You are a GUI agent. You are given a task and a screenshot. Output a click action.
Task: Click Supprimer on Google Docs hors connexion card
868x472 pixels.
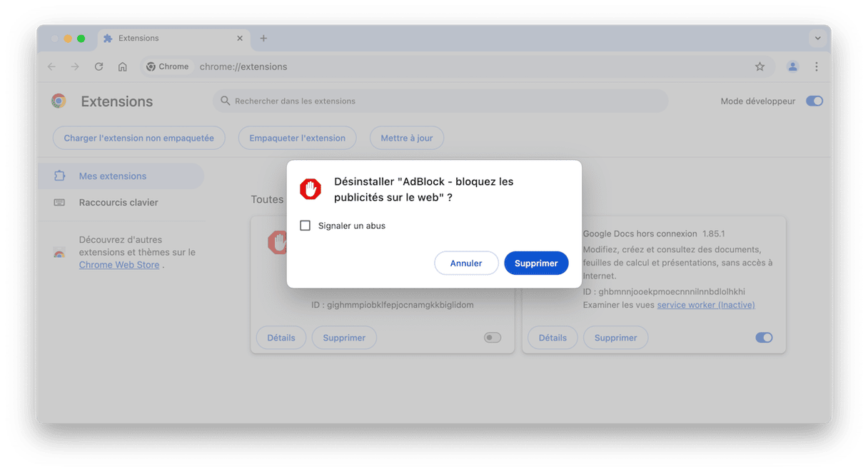tap(615, 338)
